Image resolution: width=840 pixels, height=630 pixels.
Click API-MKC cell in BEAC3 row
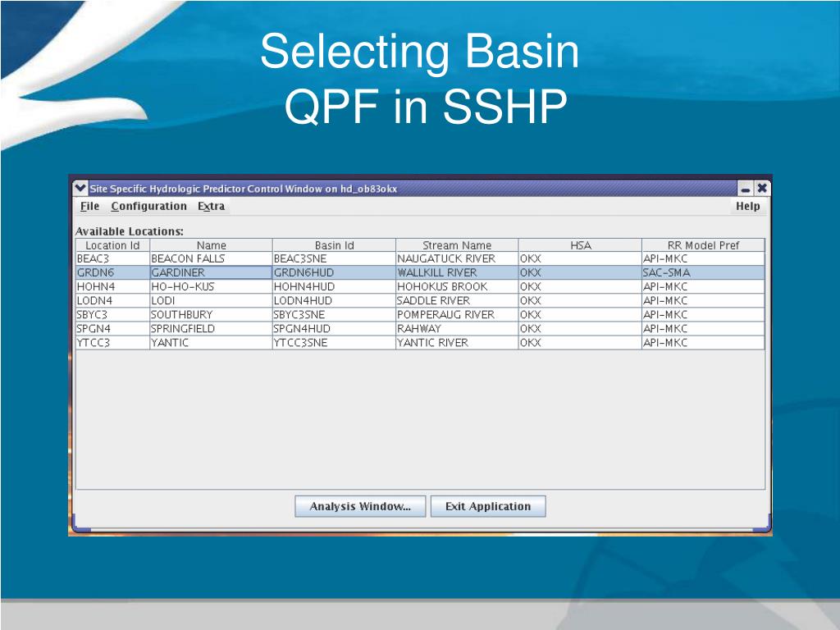(703, 258)
